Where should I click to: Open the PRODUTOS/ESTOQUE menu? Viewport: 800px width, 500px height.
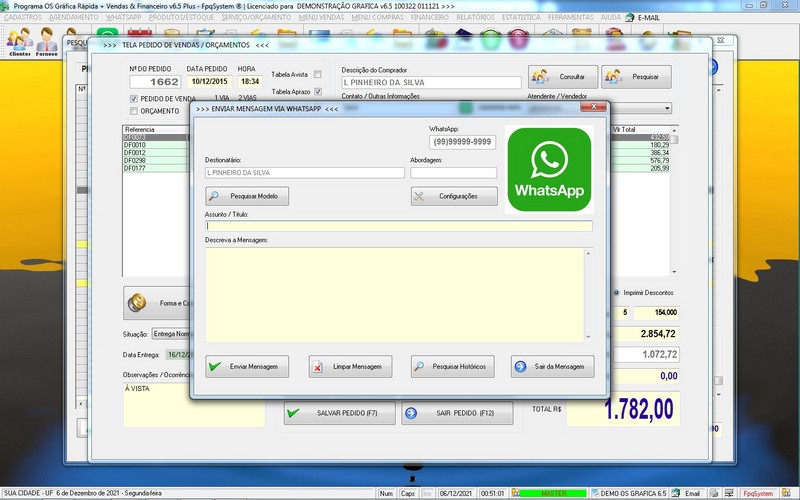click(x=181, y=17)
